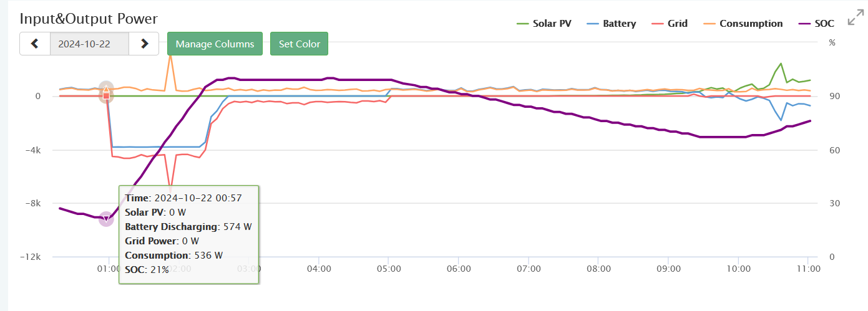Click the 2024-10-22 date field
The height and width of the screenshot is (311, 868).
tap(89, 44)
